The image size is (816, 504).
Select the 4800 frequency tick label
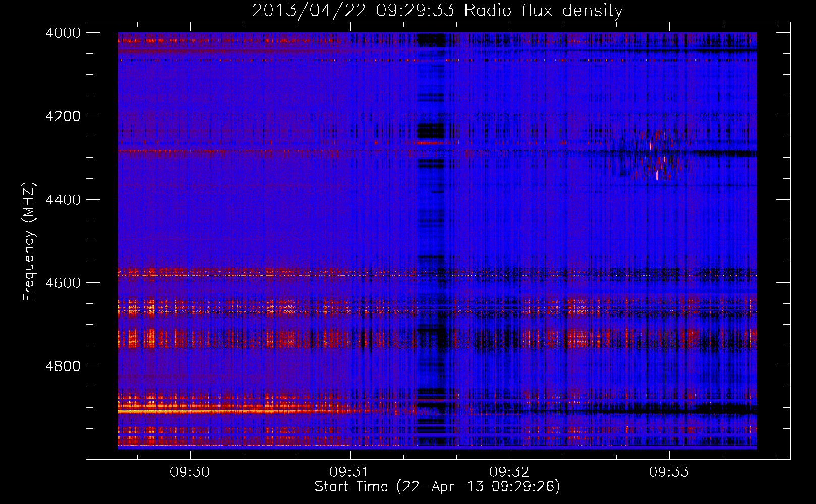click(x=63, y=366)
